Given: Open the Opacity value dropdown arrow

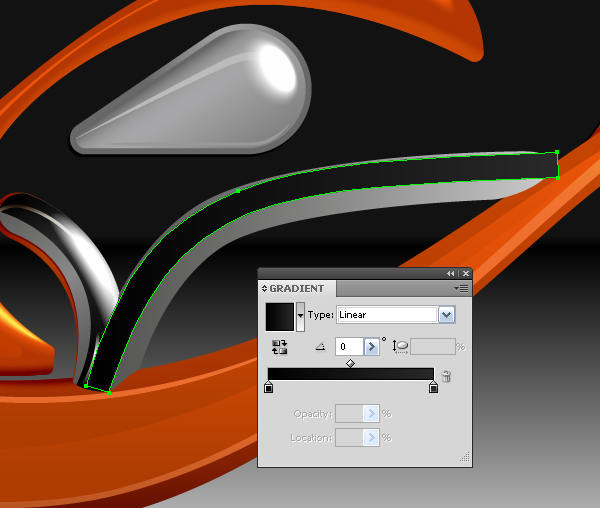Looking at the screenshot, I should [x=371, y=414].
